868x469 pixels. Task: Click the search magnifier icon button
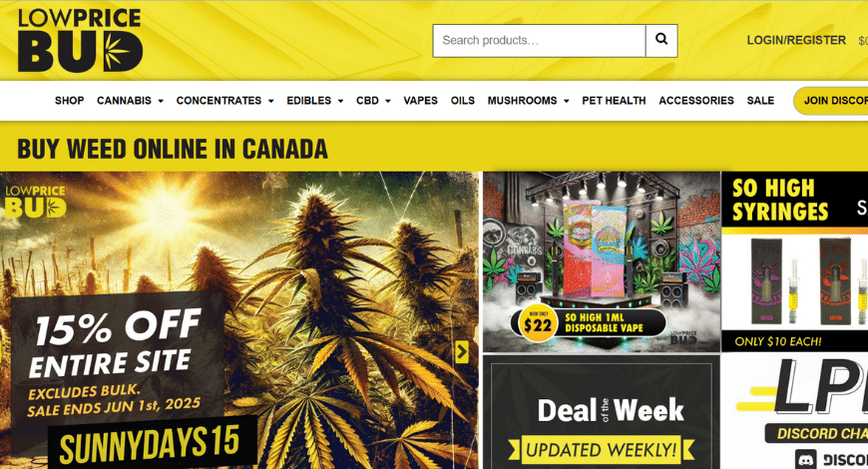(661, 41)
